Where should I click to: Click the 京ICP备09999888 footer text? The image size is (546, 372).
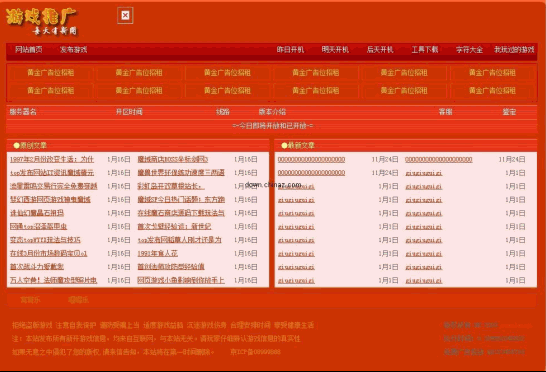(x=255, y=352)
